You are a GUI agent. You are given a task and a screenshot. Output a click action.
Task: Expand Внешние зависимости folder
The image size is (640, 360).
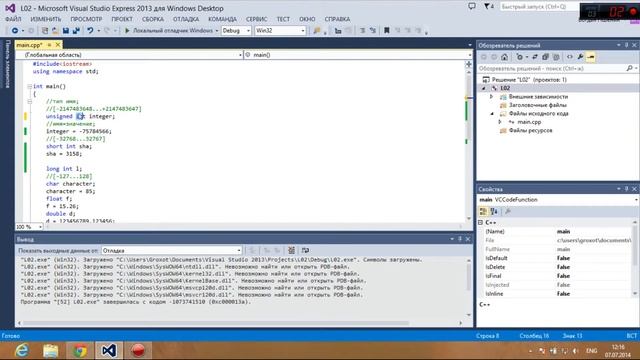[492, 97]
